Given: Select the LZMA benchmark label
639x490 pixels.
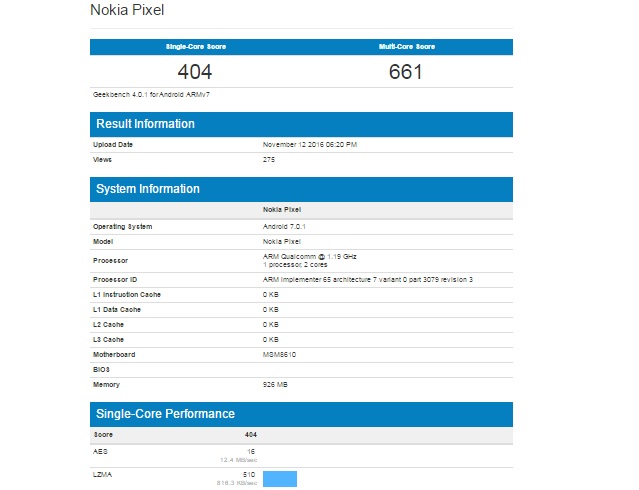Looking at the screenshot, I should tap(102, 475).
